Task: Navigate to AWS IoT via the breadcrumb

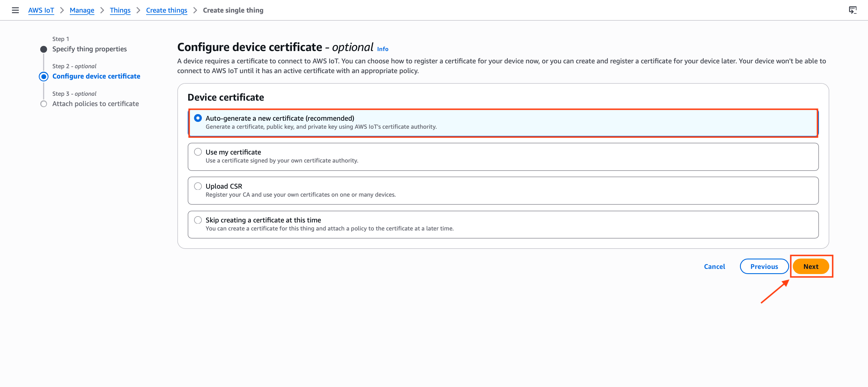Action: click(x=41, y=10)
